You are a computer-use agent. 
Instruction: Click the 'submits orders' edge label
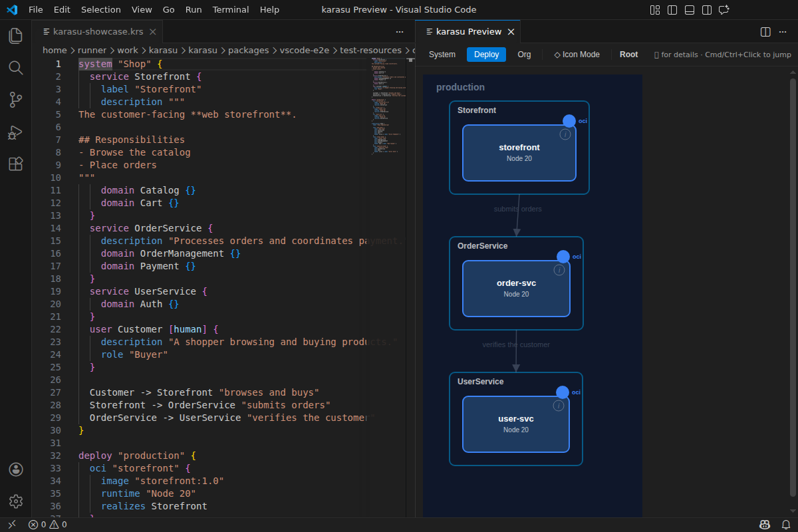tap(517, 209)
